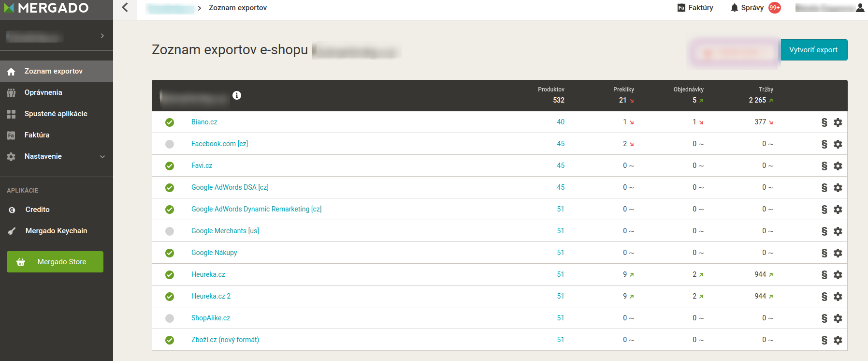Click the Faktúry icon in top bar
Screen dimensions: 868x361
click(681, 8)
